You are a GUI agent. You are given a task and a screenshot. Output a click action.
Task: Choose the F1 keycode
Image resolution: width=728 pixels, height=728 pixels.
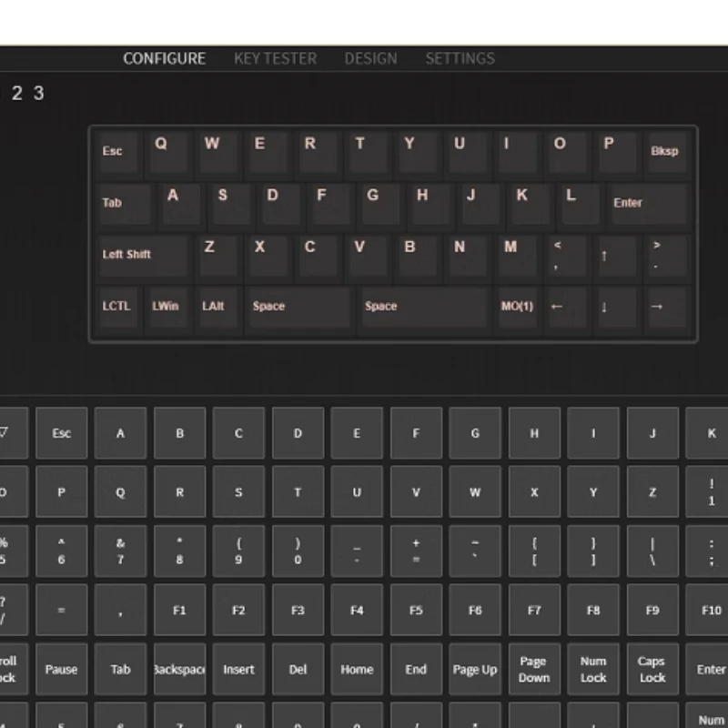pyautogui.click(x=179, y=610)
